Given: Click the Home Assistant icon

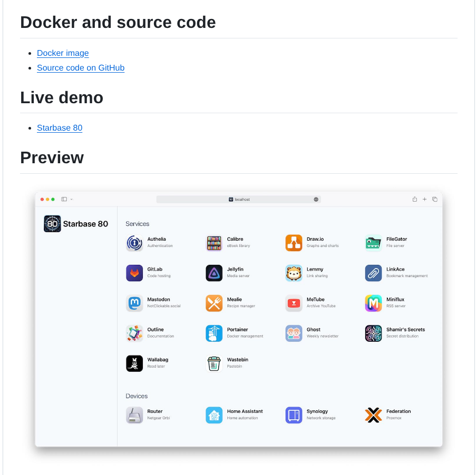Looking at the screenshot, I should 214,415.
